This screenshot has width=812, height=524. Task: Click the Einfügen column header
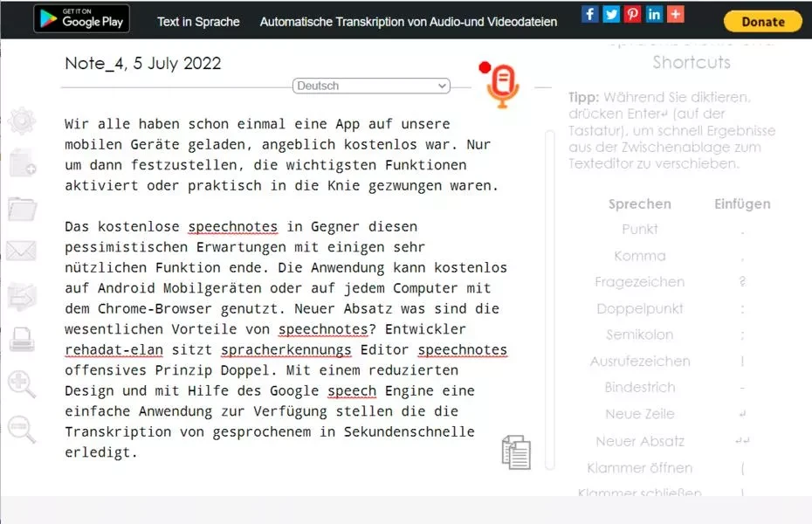pyautogui.click(x=742, y=204)
